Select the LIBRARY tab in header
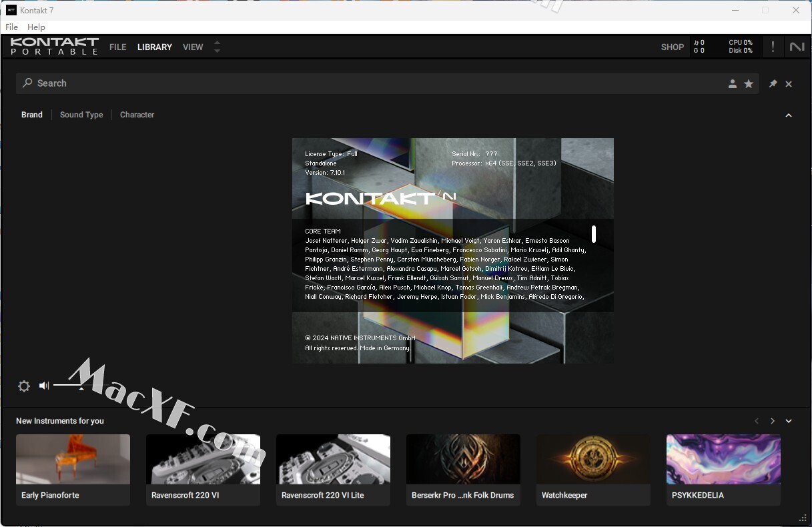812x527 pixels. coord(155,47)
